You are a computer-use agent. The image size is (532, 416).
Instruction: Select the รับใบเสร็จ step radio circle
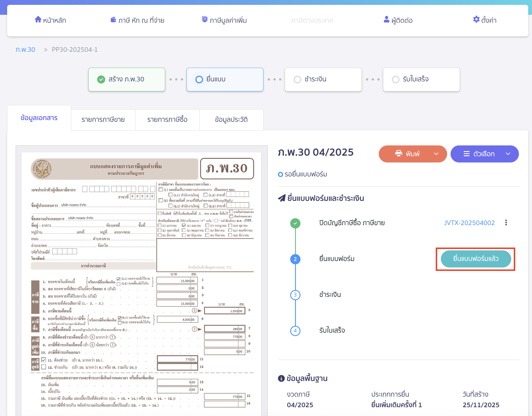[396, 79]
